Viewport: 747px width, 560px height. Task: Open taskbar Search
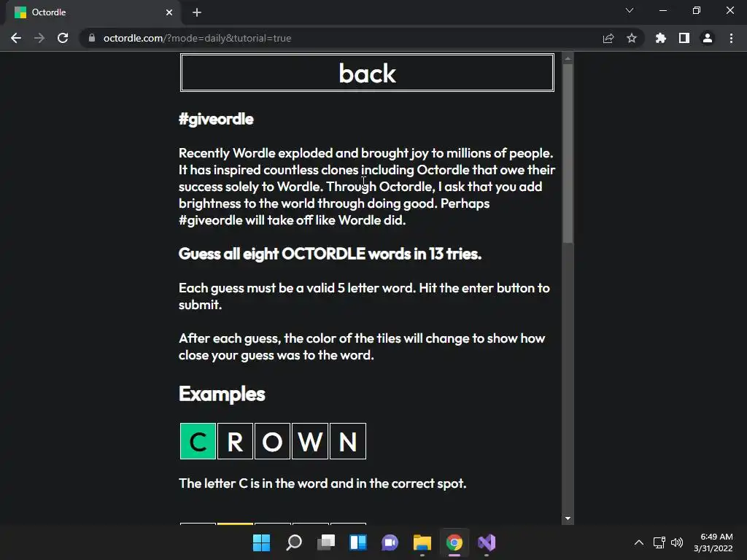coord(293,542)
